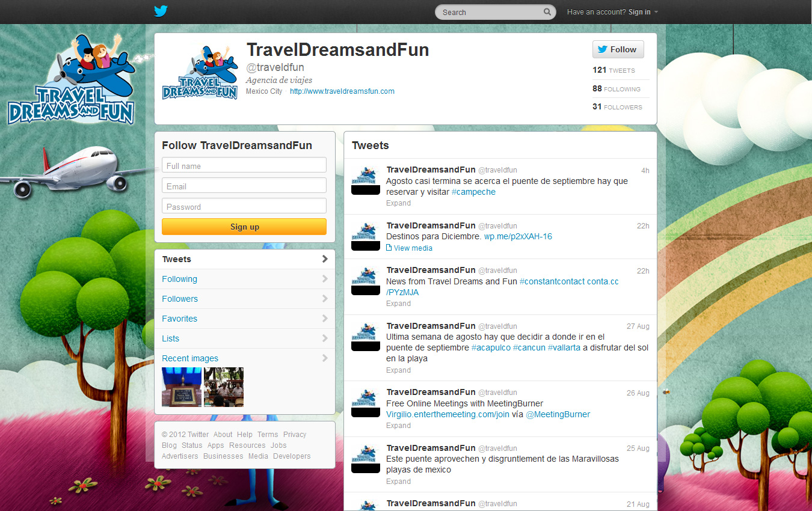Open the wp.me/p2xXAH-16 link
The image size is (812, 511).
[x=518, y=236]
